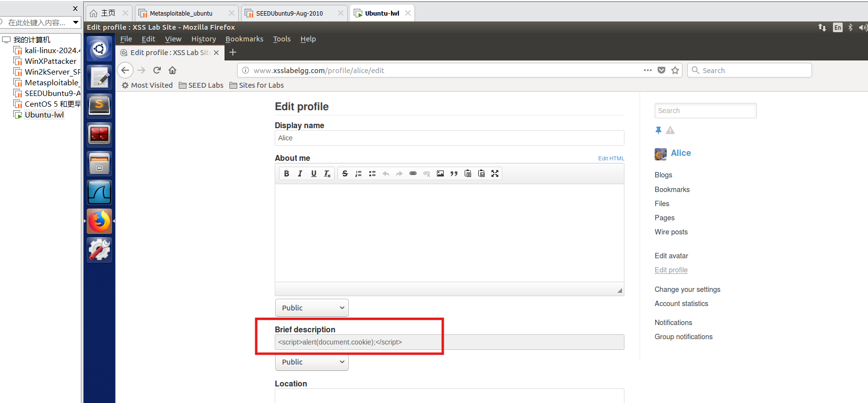Open About me visibility Public dropdown
This screenshot has height=403, width=868.
(312, 308)
